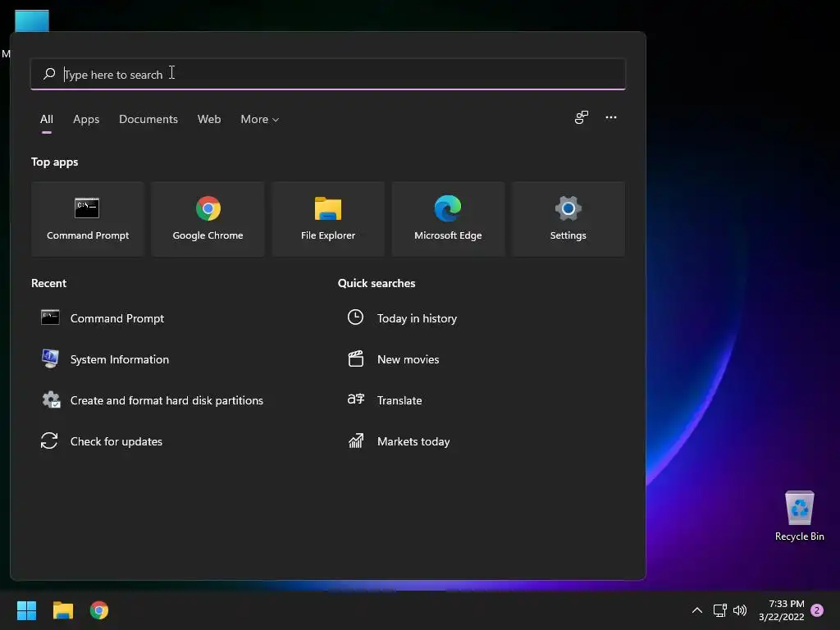Click the clapperboard icon beside New movies
Screen dimensions: 840x630
(356, 358)
